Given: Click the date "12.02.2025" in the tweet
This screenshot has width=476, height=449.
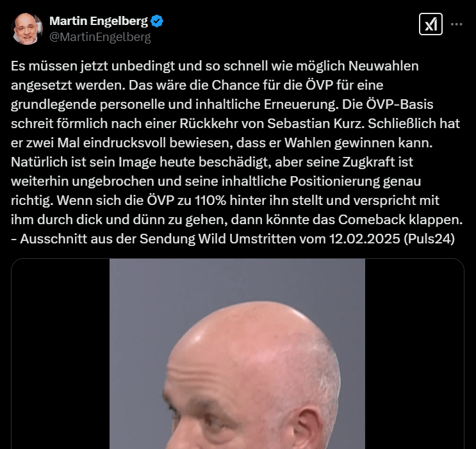Looking at the screenshot, I should pos(365,239).
